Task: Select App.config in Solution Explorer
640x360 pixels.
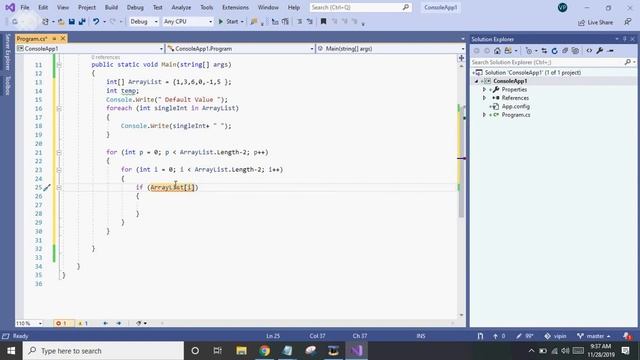Action: tap(516, 107)
